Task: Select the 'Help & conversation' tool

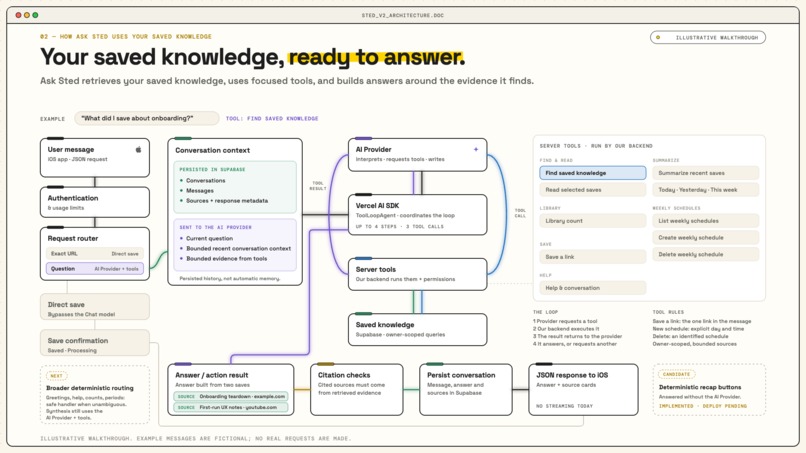Action: (x=593, y=288)
